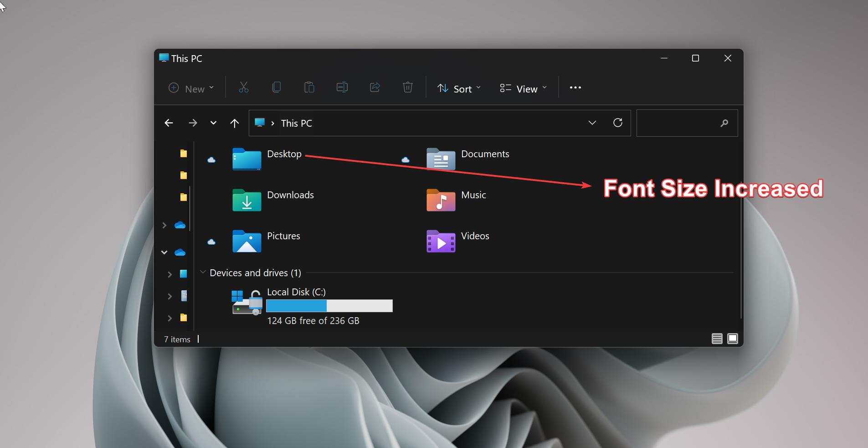
Task: Open Local Disk (C:)
Action: click(x=295, y=292)
